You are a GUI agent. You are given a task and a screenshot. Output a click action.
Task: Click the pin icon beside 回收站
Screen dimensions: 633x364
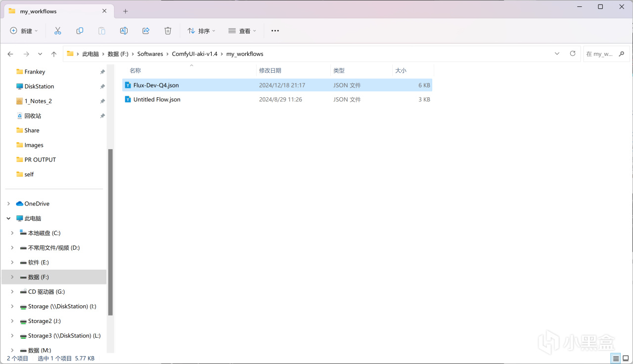(102, 116)
